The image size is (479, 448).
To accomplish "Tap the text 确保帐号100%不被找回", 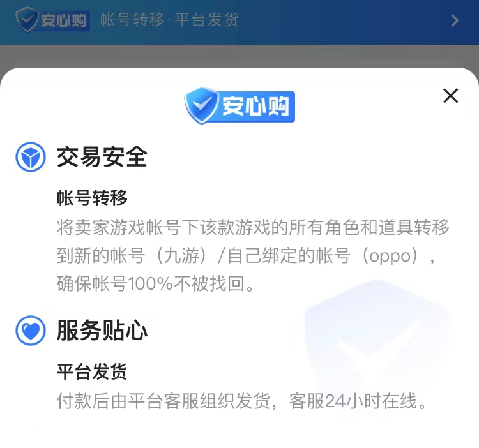I will click(155, 283).
